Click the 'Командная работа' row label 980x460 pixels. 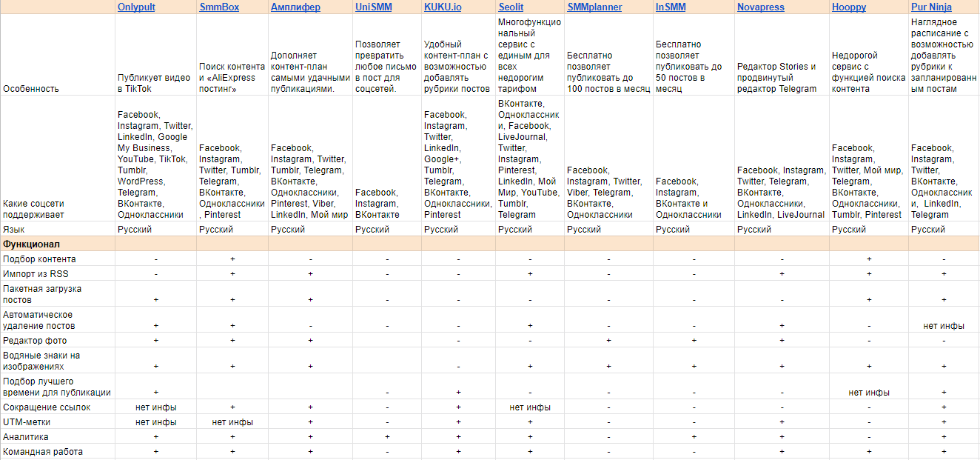click(43, 452)
